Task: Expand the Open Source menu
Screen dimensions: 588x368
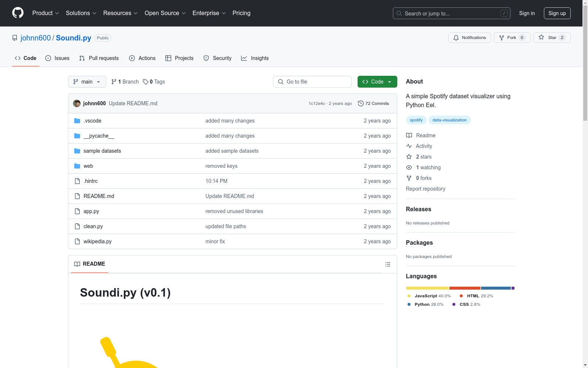Action: click(165, 13)
